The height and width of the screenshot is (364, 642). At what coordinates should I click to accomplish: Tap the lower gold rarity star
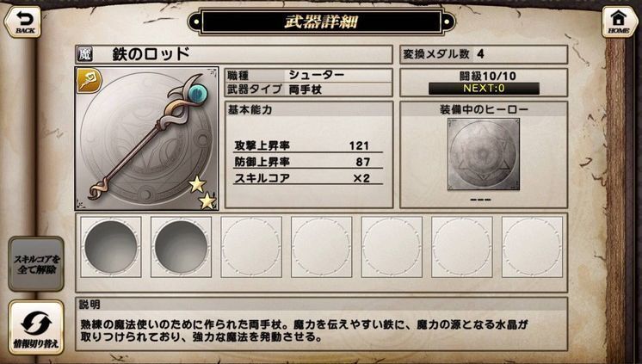coord(207,201)
